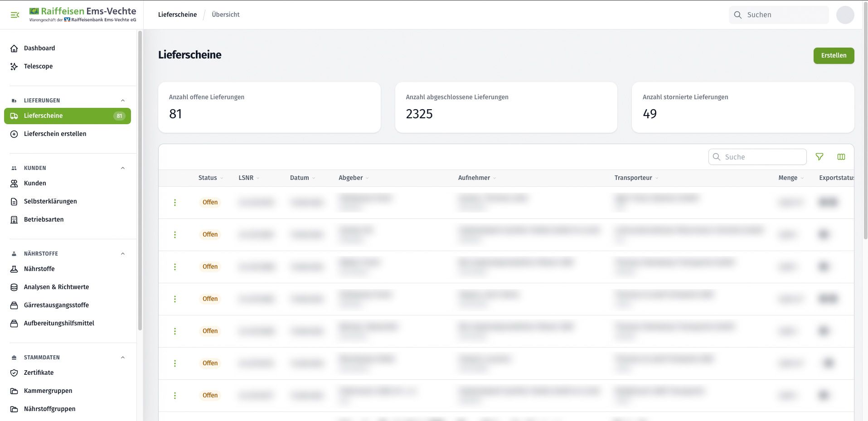
Task: Collapse the KUNDEN section chevron
Action: [123, 168]
